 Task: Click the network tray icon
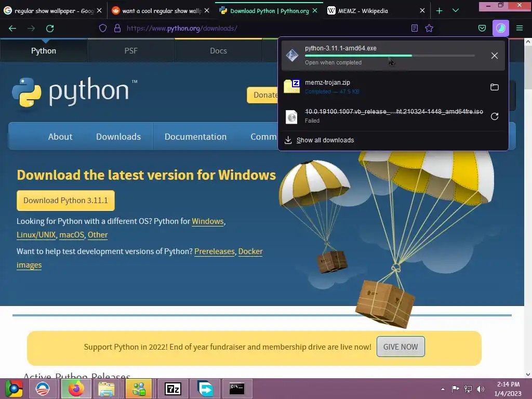(x=468, y=389)
